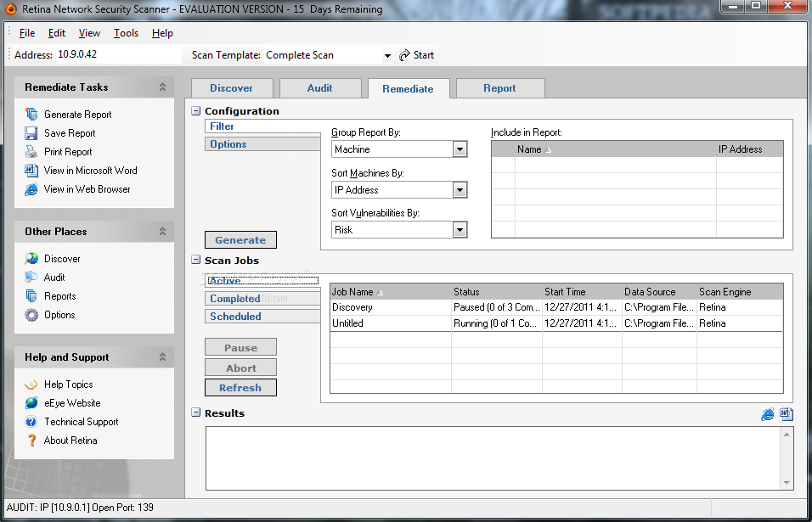Click the Start scan button label

pyautogui.click(x=424, y=55)
